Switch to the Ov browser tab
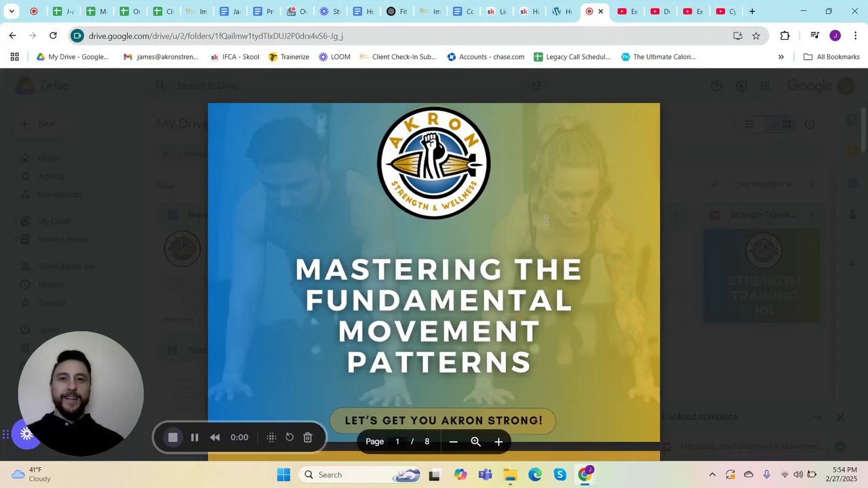This screenshot has height=488, width=868. [297, 12]
